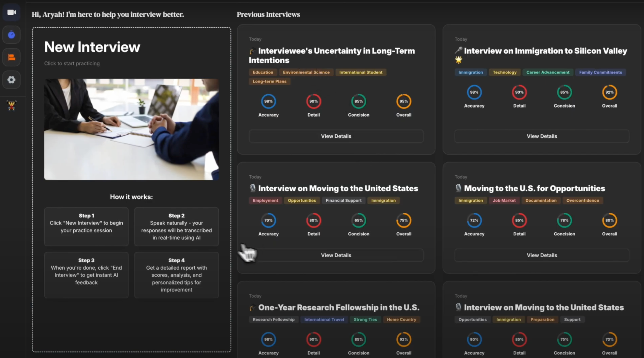Open the timer stopwatch panel
The height and width of the screenshot is (358, 644).
[x=12, y=35]
